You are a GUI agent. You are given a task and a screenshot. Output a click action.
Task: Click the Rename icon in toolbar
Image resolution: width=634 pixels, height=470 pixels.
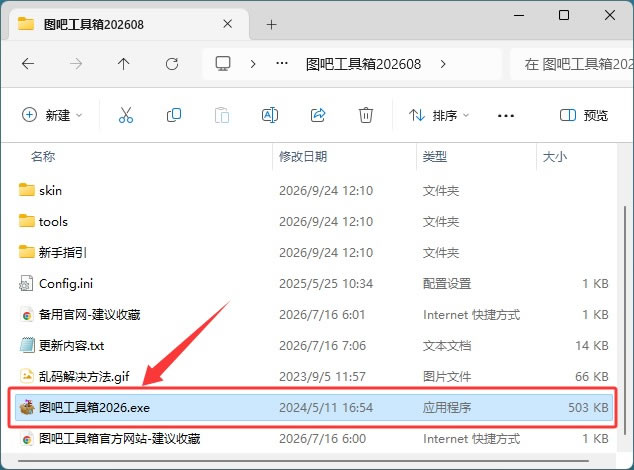click(270, 115)
